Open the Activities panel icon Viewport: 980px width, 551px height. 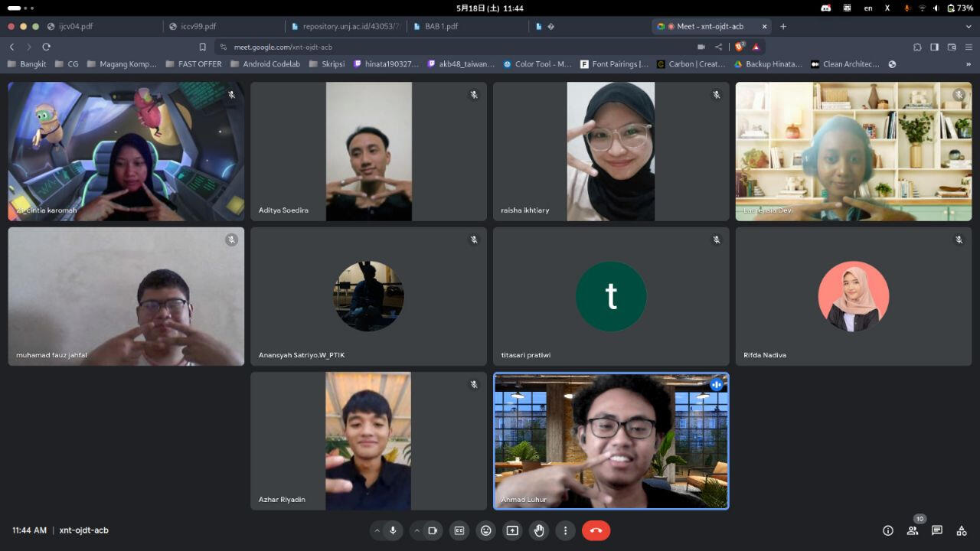[x=961, y=530]
